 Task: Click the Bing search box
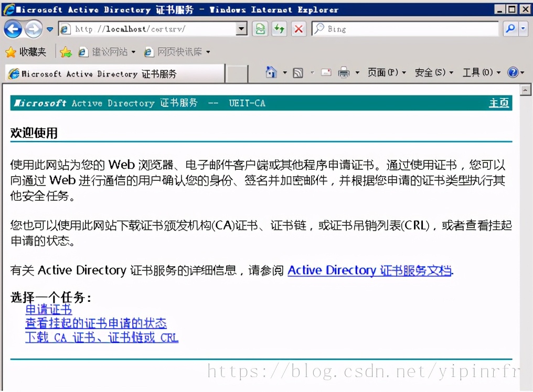tap(405, 29)
